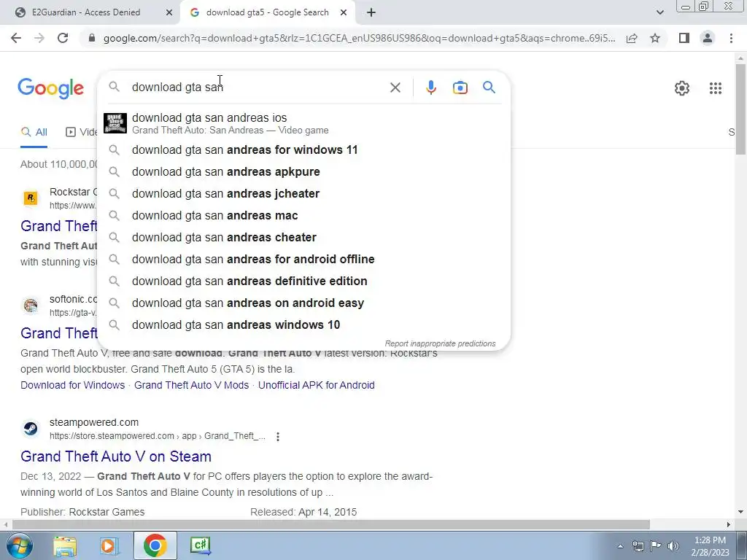Viewport: 747px width, 560px height.
Task: Click Report inappropriate predictions
Action: click(440, 343)
